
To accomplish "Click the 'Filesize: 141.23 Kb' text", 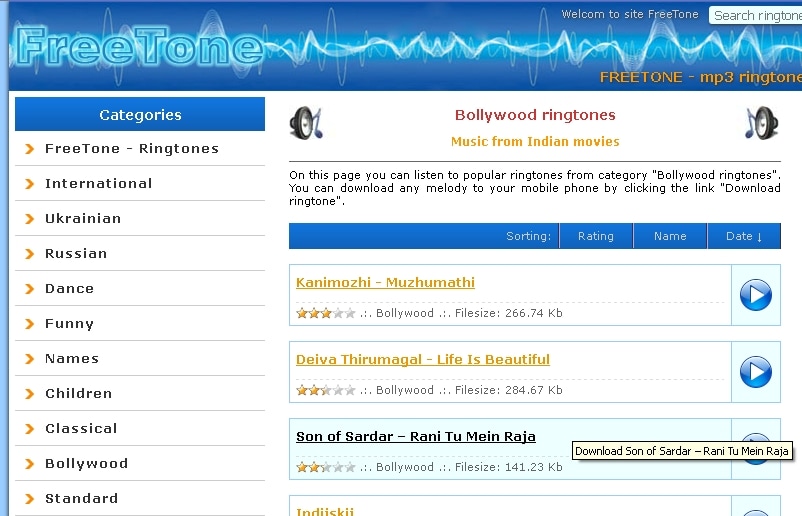I will click(x=508, y=467).
